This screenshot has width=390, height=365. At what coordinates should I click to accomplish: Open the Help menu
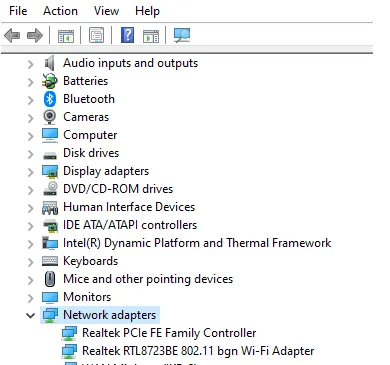coord(147,11)
